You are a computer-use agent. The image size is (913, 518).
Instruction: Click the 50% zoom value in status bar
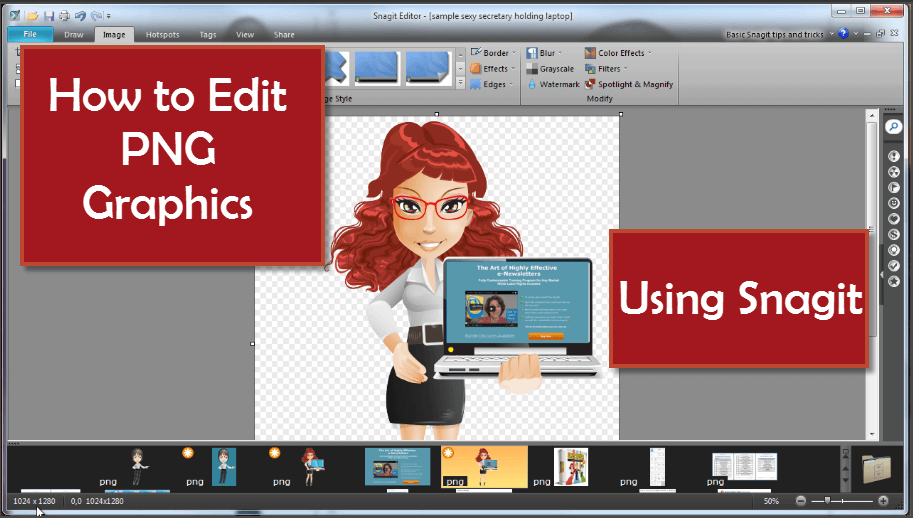771,501
